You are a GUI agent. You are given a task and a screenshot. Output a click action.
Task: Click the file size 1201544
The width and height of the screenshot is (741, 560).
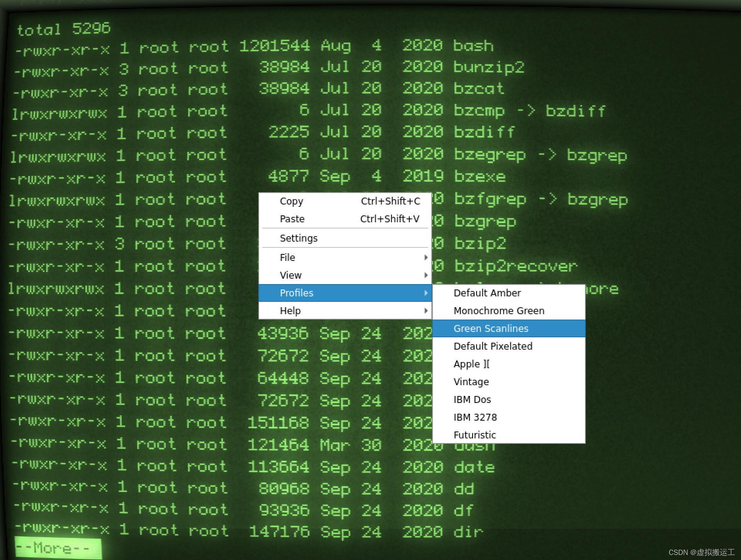tap(275, 46)
